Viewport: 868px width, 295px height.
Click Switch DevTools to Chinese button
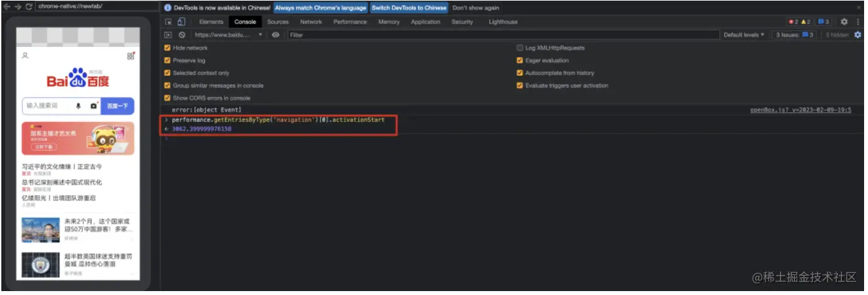(409, 8)
